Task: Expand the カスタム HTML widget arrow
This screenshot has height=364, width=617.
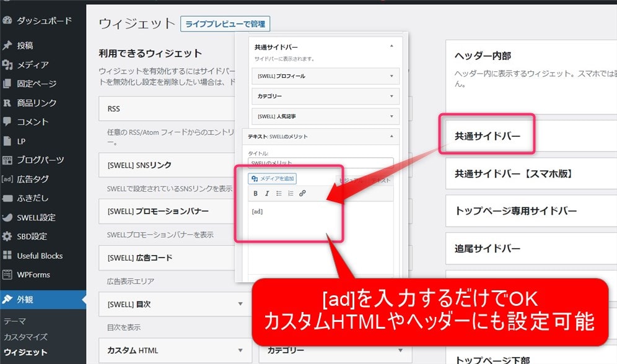Action: 240,350
